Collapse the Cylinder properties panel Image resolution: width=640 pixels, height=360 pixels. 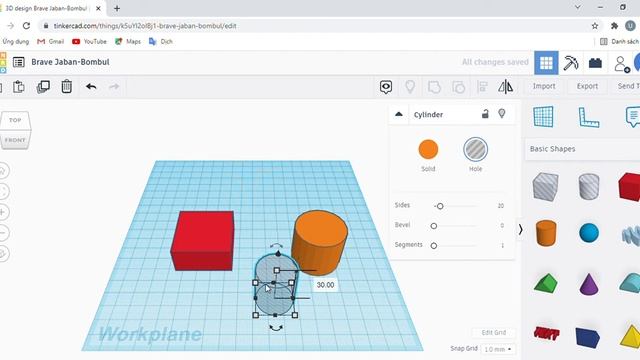click(x=399, y=114)
